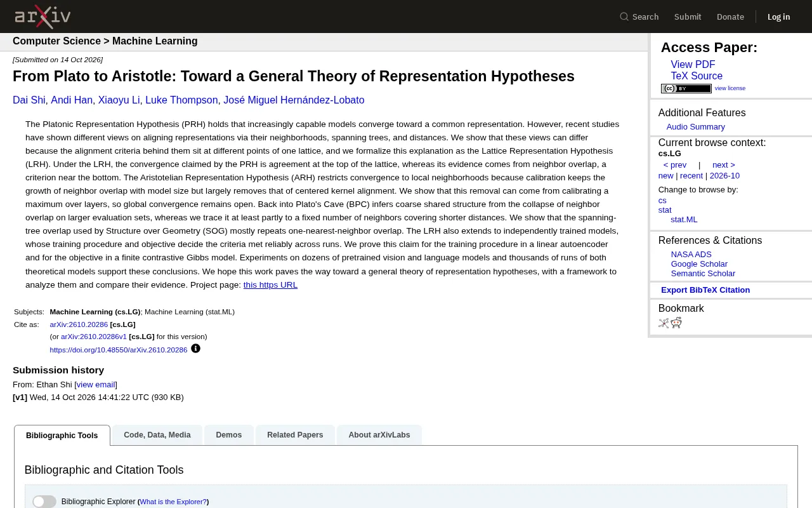812x508 pixels.
Task: Browse recent cs.LG submissions
Action: click(x=691, y=176)
